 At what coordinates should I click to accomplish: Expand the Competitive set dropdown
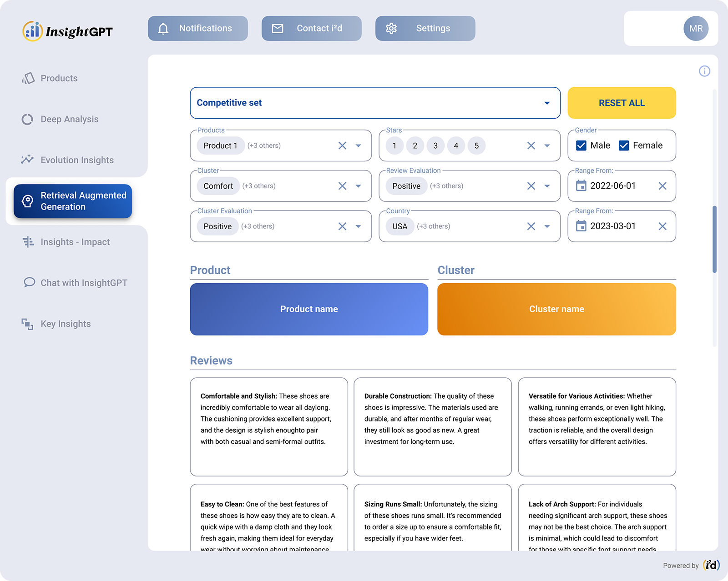point(547,103)
